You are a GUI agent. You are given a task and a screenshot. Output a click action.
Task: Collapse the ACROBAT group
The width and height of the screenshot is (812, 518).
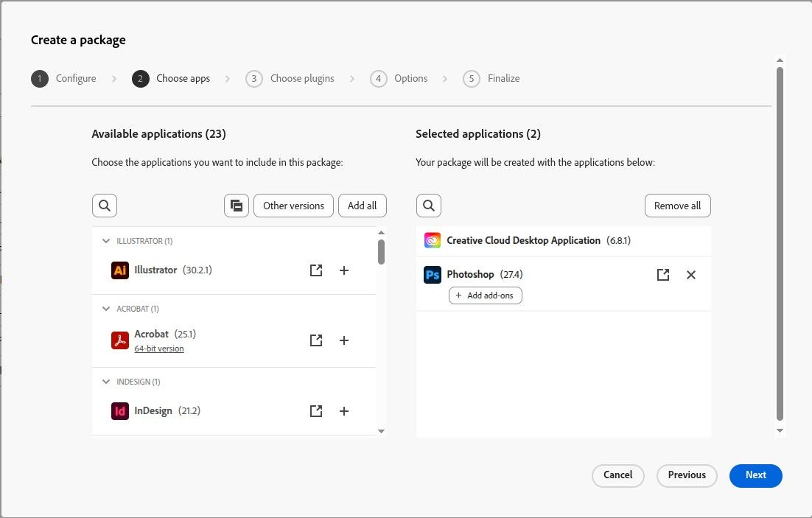click(106, 309)
